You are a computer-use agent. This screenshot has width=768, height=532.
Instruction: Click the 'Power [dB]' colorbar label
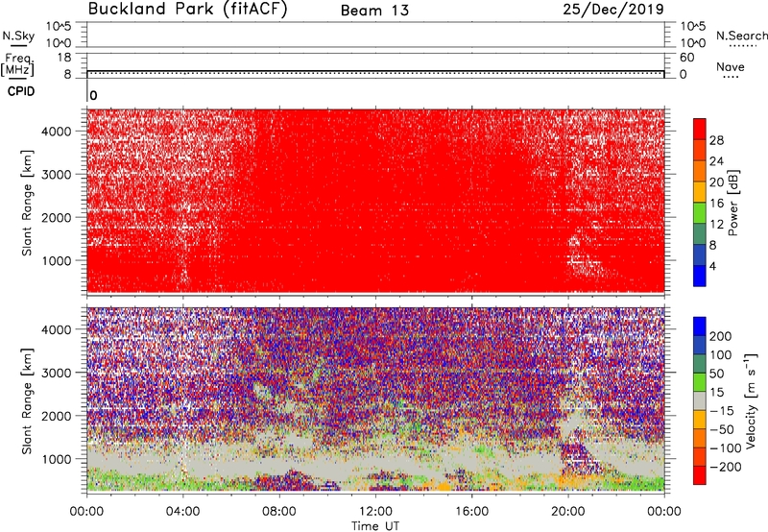click(732, 203)
